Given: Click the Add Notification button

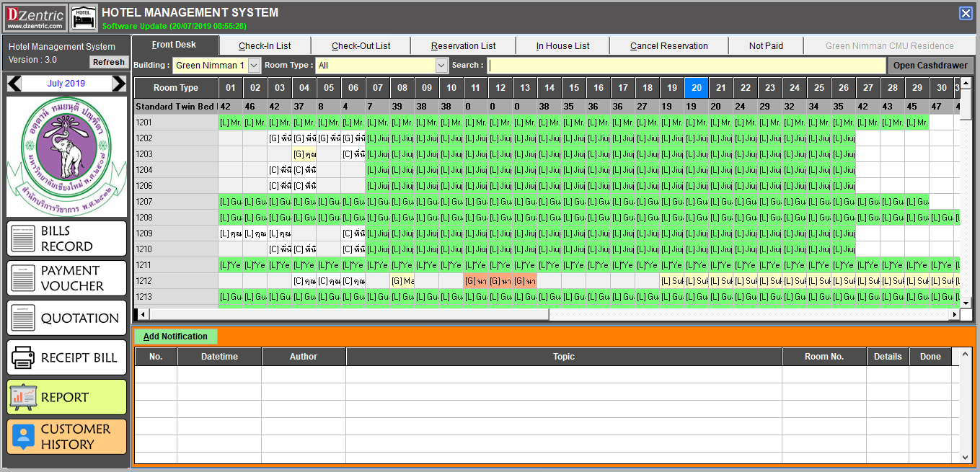Looking at the screenshot, I should (x=175, y=337).
